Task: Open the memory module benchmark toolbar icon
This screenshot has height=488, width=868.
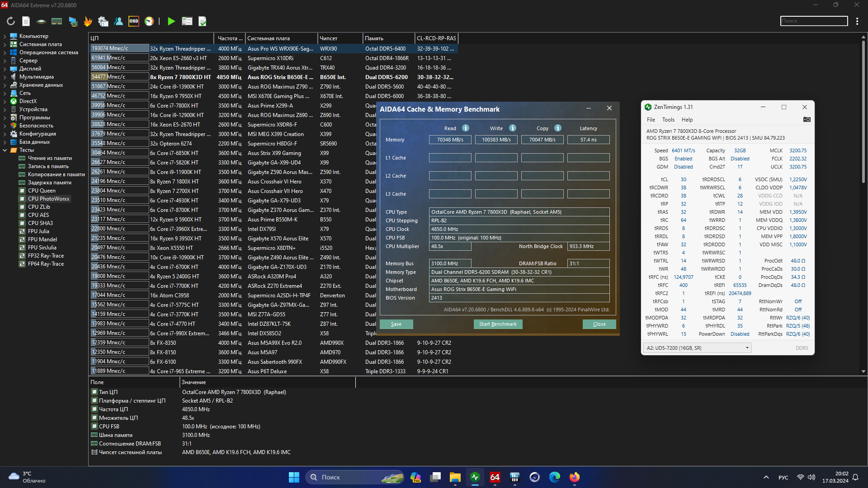Action: click(57, 21)
